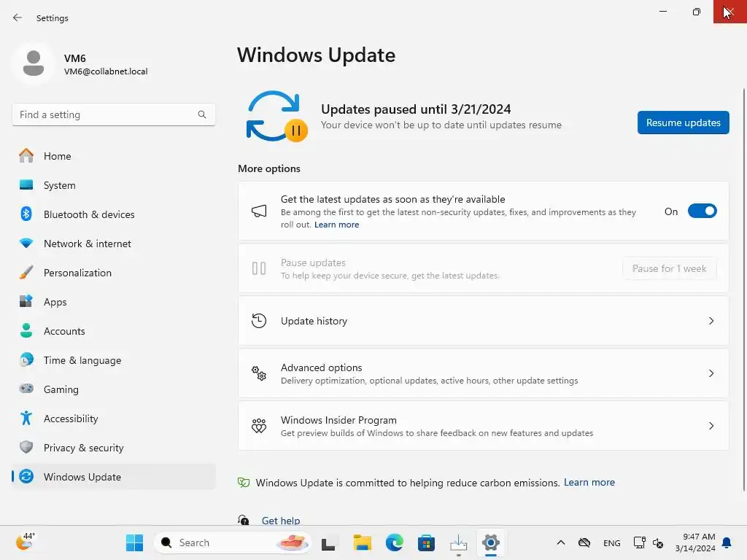Open System settings

(113, 185)
